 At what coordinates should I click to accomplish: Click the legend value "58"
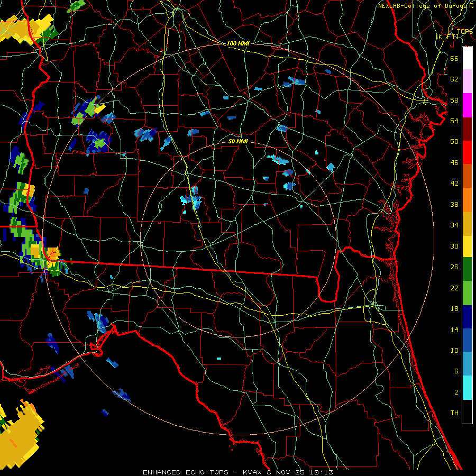454,100
